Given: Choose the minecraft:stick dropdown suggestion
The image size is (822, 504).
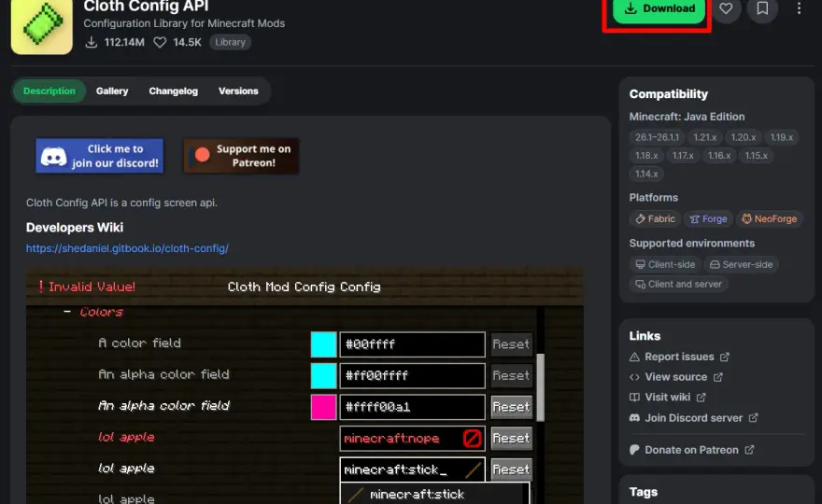Looking at the screenshot, I should tap(434, 494).
